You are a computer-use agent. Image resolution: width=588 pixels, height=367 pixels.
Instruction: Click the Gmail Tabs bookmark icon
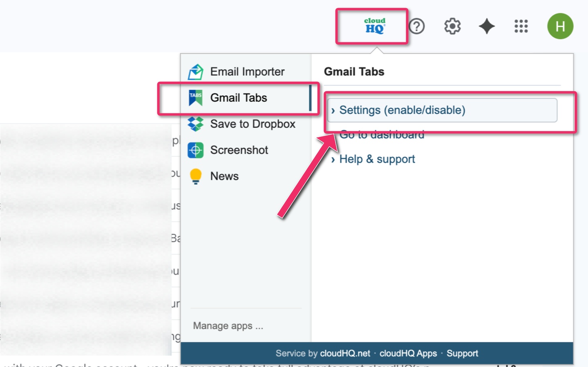(195, 98)
